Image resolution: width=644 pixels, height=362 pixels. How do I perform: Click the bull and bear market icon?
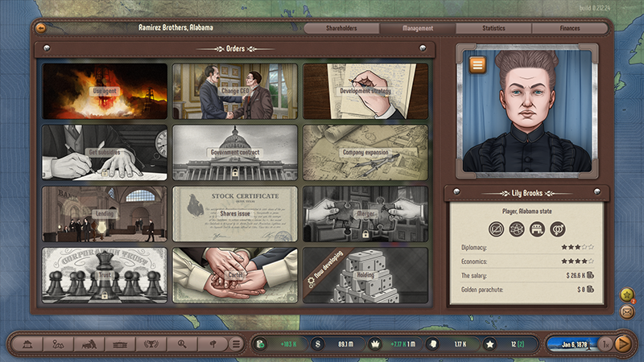(x=87, y=343)
